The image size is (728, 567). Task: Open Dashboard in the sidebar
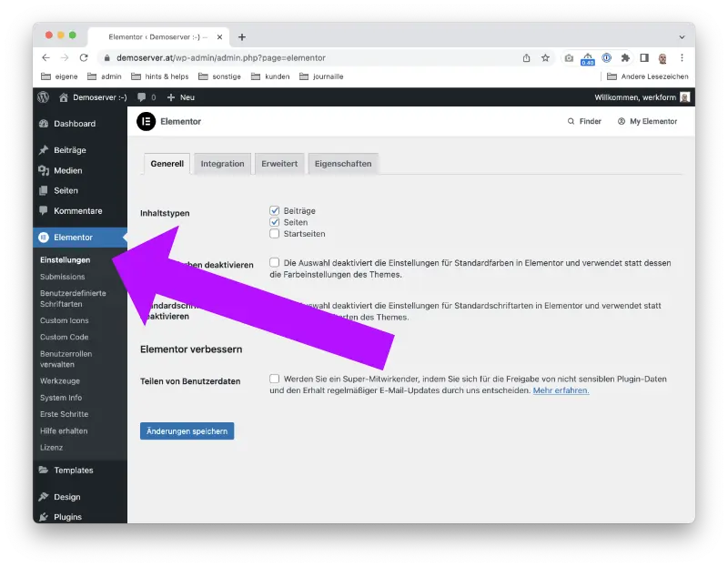pos(80,124)
